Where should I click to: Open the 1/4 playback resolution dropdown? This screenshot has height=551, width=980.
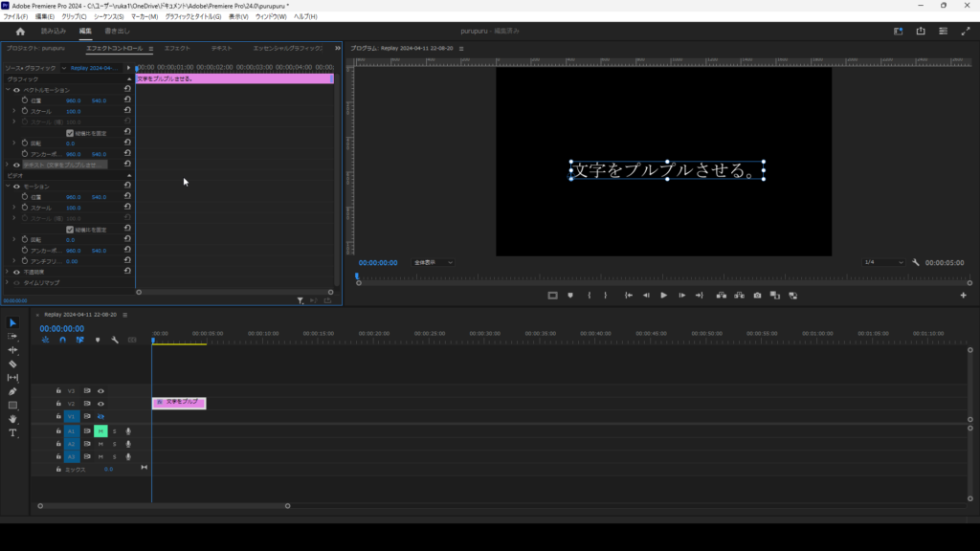tap(883, 262)
